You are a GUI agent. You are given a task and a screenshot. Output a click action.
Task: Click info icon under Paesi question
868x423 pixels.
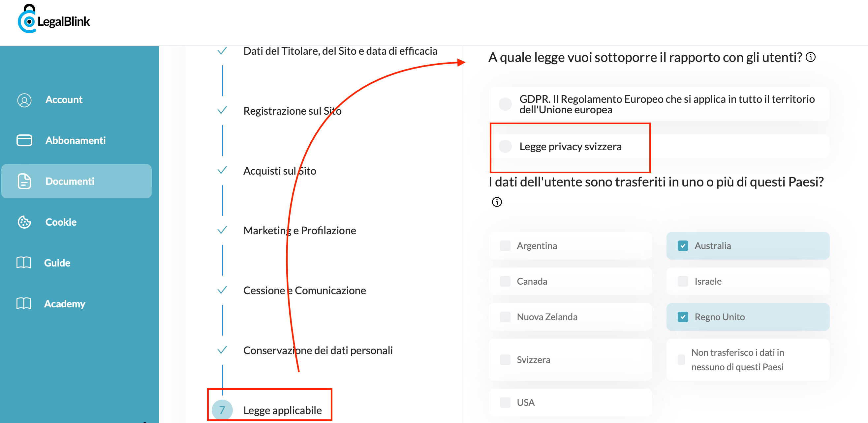[497, 202]
